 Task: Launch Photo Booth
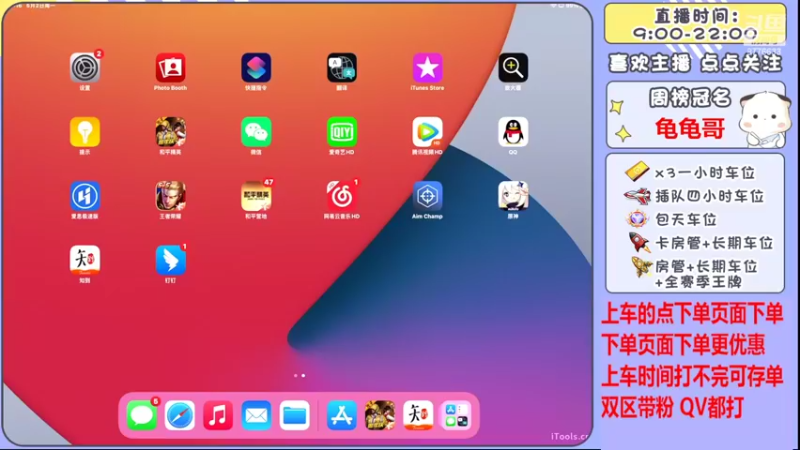tap(170, 67)
